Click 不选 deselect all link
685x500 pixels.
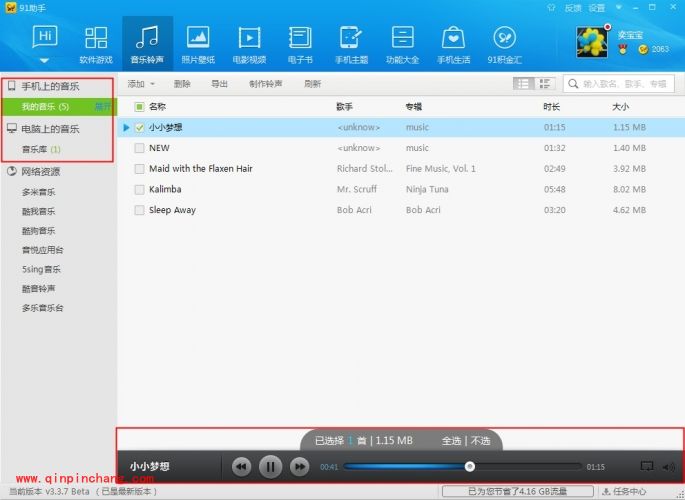[x=481, y=441]
